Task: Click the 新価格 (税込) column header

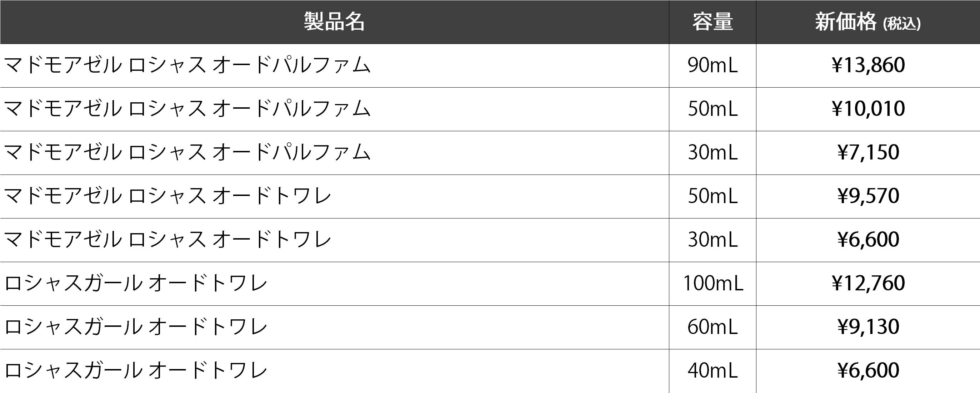Action: [868, 22]
